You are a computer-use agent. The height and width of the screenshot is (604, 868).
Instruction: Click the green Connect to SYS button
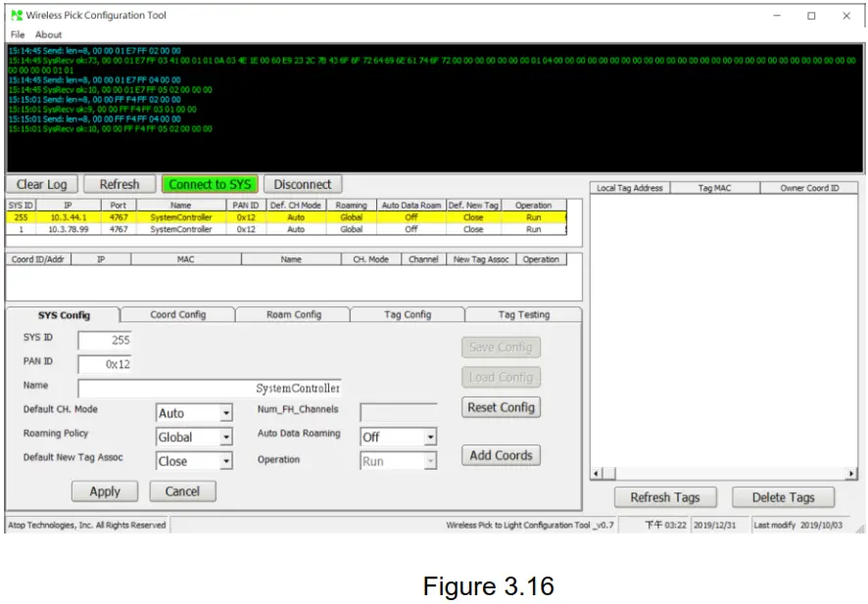[x=210, y=184]
